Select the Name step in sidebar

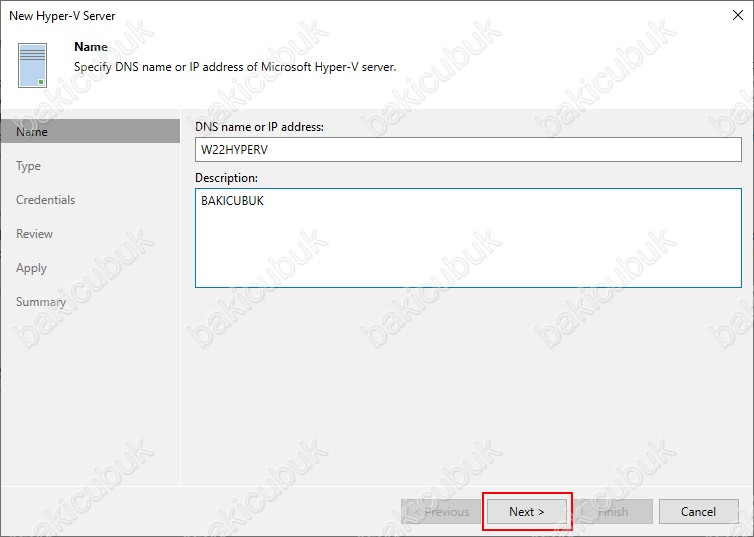pyautogui.click(x=90, y=131)
